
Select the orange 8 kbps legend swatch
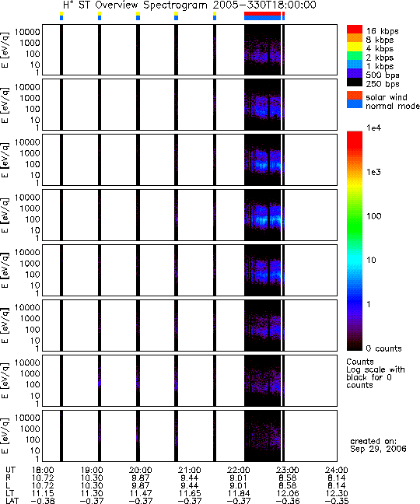click(x=355, y=38)
